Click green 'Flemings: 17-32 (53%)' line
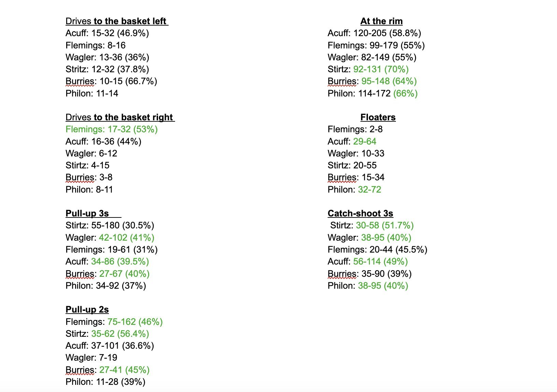This screenshot has width=557, height=392. point(112,129)
